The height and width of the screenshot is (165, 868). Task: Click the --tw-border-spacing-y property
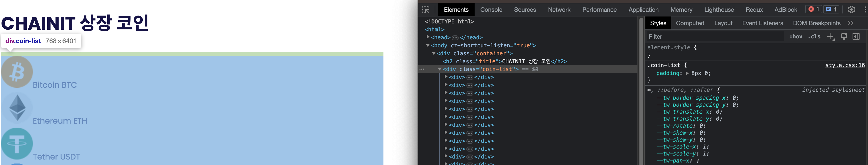click(x=691, y=105)
